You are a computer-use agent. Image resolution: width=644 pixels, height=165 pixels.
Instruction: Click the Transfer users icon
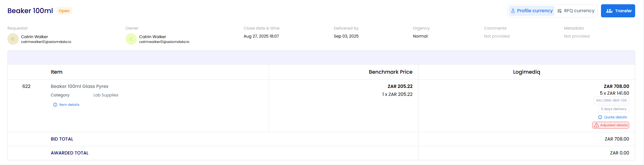coord(609,11)
